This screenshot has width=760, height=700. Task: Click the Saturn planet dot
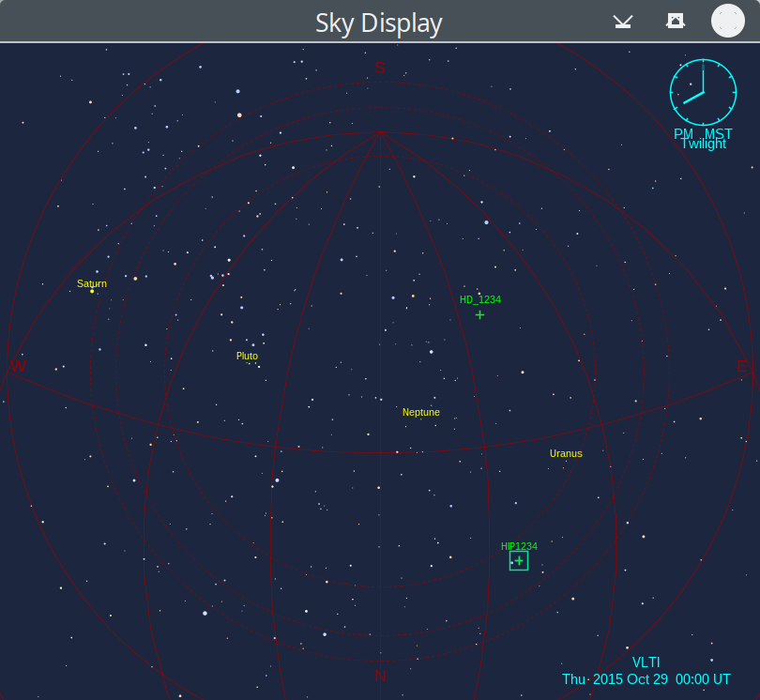point(92,292)
